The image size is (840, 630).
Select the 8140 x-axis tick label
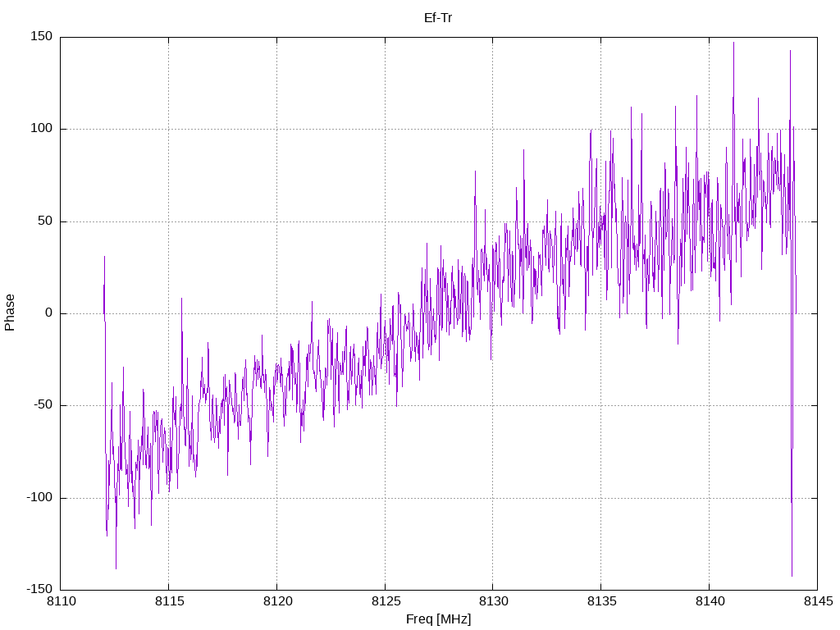pyautogui.click(x=710, y=601)
